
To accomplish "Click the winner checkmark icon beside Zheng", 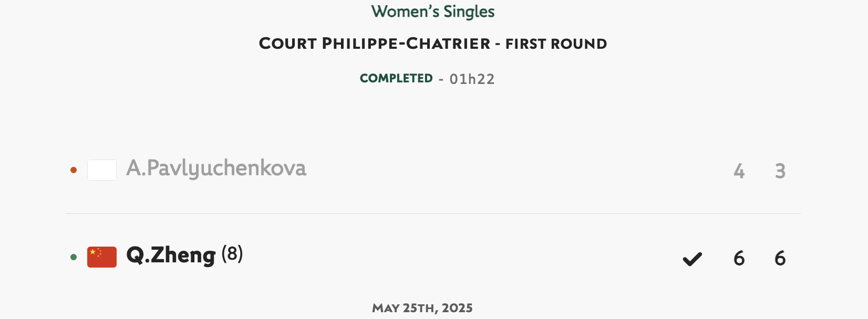I will tap(692, 259).
